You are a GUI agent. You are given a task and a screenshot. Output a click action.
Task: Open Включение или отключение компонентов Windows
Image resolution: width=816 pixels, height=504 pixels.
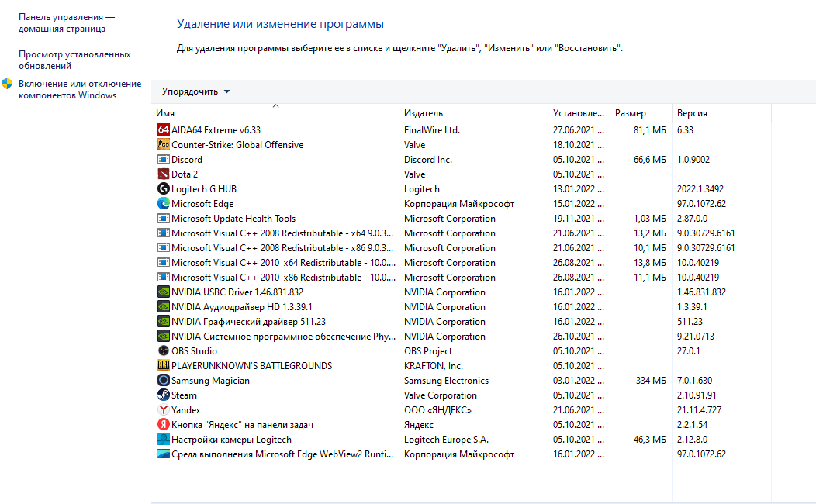tap(80, 89)
